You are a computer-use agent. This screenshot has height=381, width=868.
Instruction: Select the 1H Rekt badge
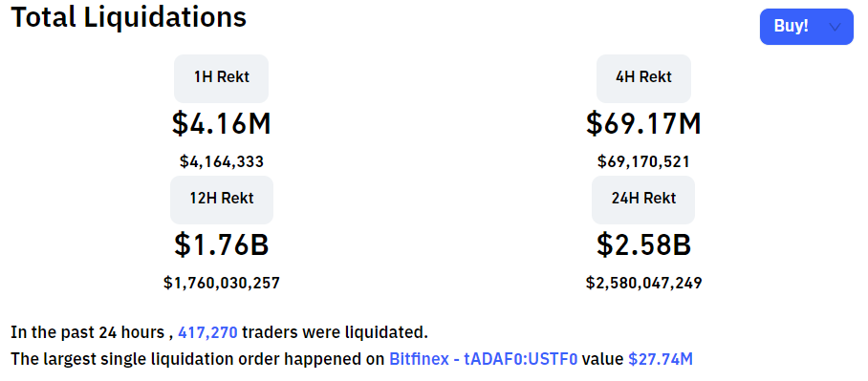[x=222, y=78]
